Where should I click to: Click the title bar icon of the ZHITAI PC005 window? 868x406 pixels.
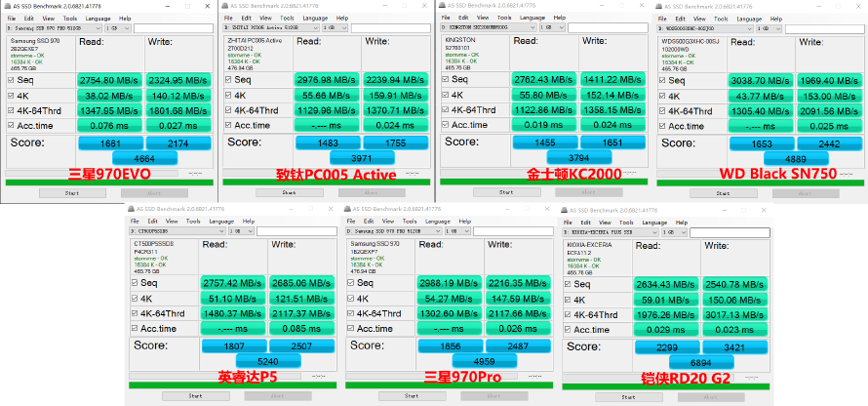click(225, 6)
